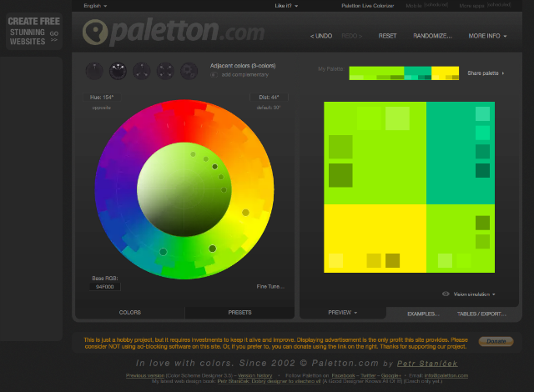The image size is (534, 392).
Task: Click the Reset button
Action: (387, 36)
